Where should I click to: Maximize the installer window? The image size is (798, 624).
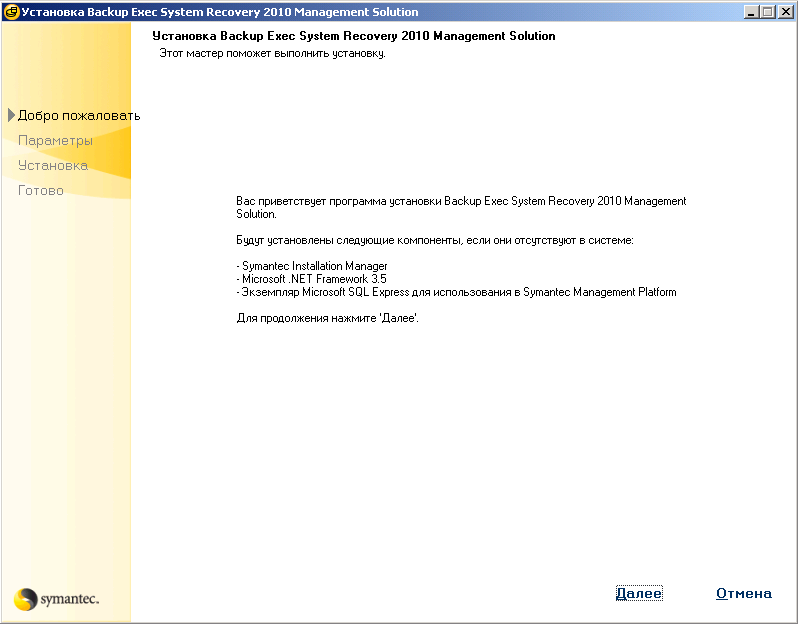pos(768,12)
